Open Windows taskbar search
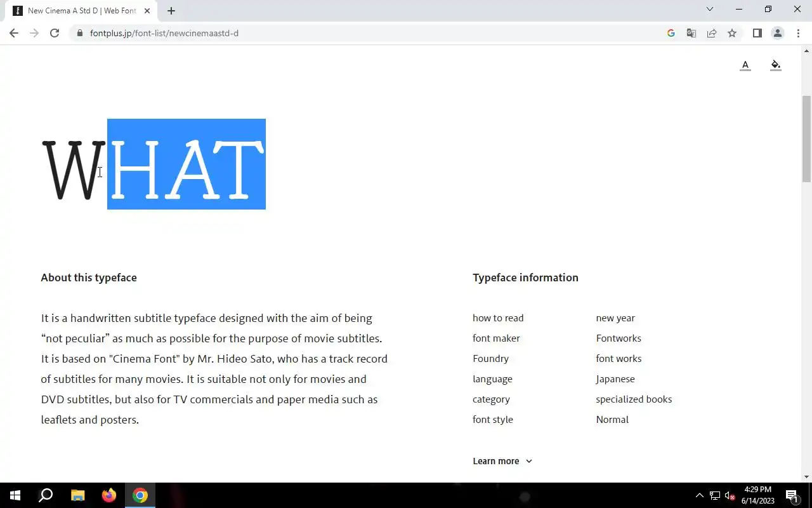Viewport: 812px width, 508px height. [x=46, y=495]
